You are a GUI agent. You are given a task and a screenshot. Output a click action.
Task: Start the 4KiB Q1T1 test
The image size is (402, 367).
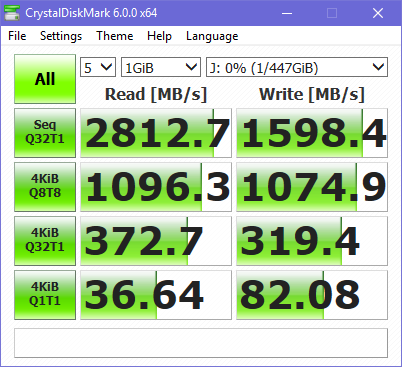coord(45,295)
